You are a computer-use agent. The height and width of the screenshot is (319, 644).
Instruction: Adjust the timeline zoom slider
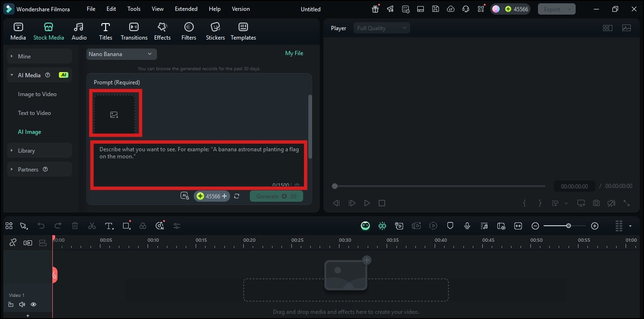point(565,226)
